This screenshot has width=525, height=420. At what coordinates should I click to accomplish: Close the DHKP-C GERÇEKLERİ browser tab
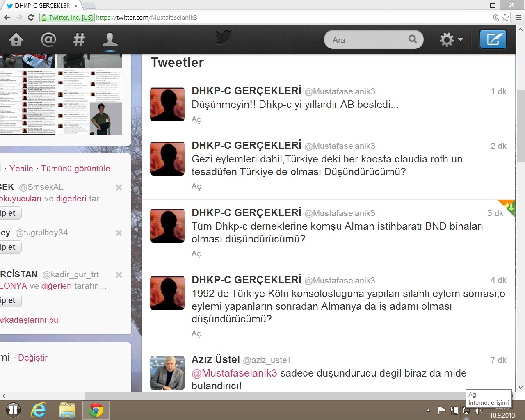tap(76, 6)
